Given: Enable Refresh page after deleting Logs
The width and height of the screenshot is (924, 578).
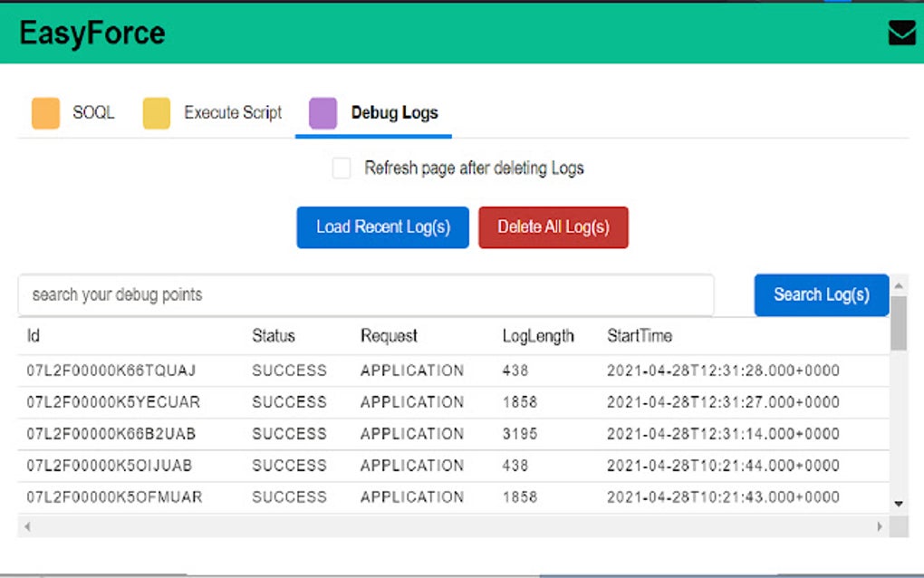Looking at the screenshot, I should [x=342, y=169].
